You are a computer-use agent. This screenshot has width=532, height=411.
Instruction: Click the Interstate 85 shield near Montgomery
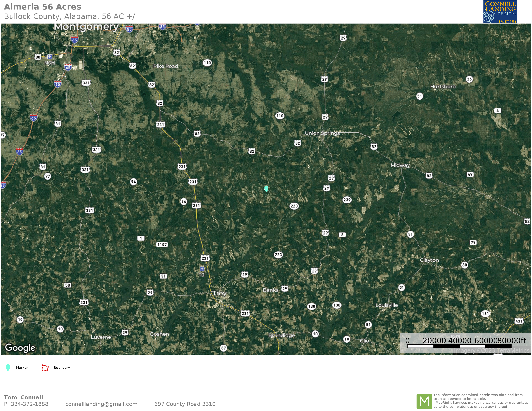pos(129,29)
